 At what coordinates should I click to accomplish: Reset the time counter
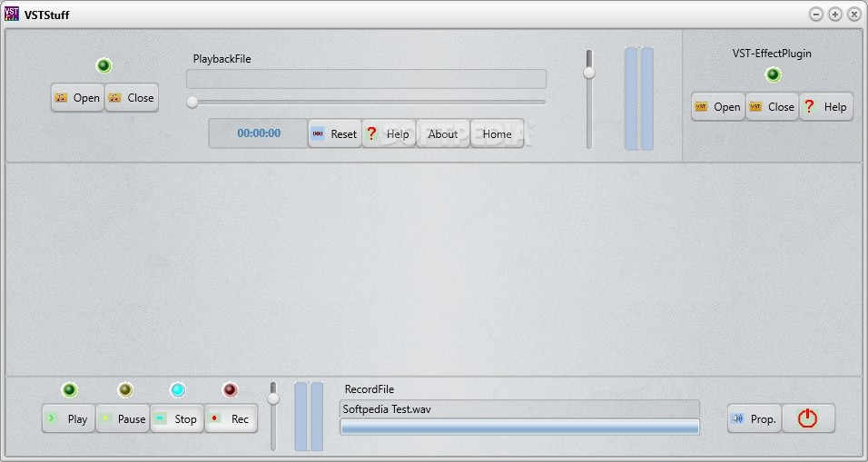click(334, 134)
